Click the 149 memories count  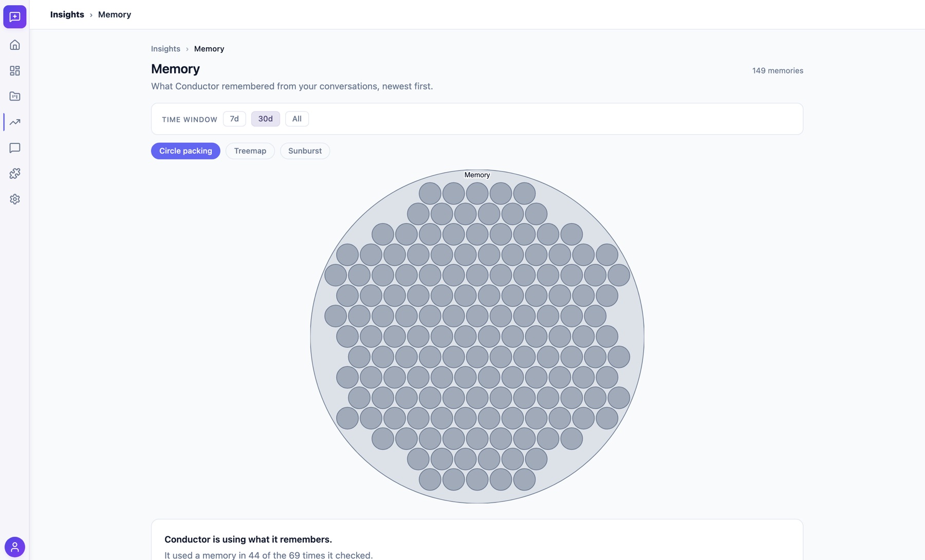(778, 71)
